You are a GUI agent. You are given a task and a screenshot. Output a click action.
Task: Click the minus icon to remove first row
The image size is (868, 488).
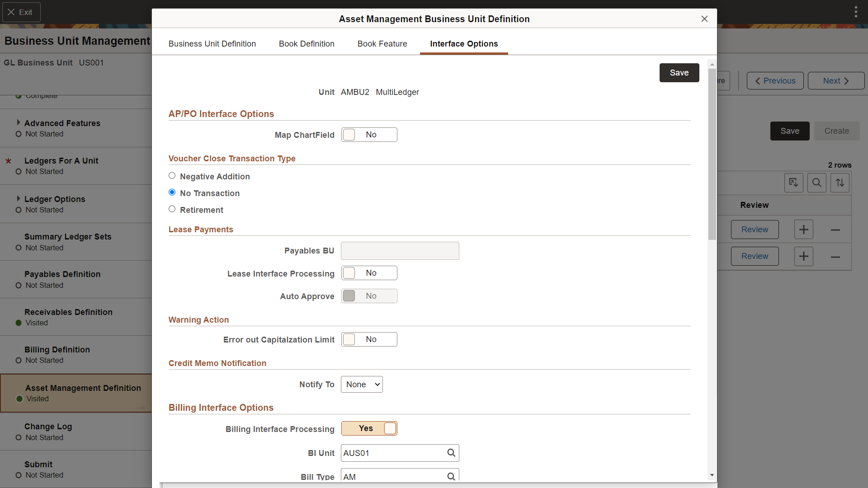[835, 230]
